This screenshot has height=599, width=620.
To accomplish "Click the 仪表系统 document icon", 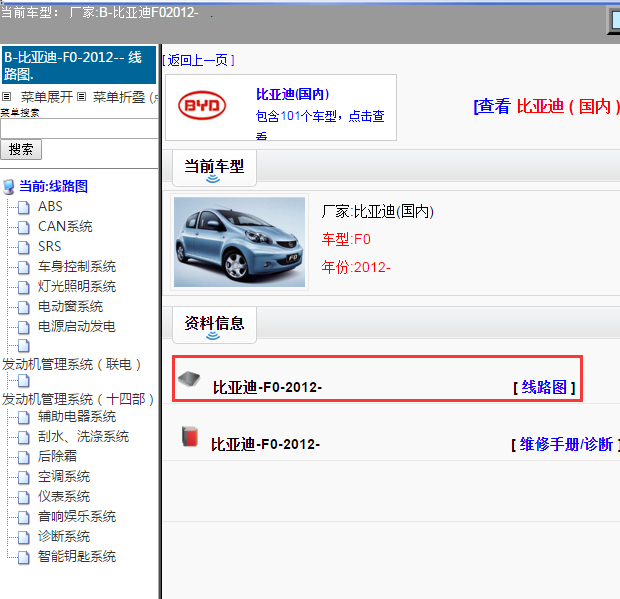I will coord(23,497).
